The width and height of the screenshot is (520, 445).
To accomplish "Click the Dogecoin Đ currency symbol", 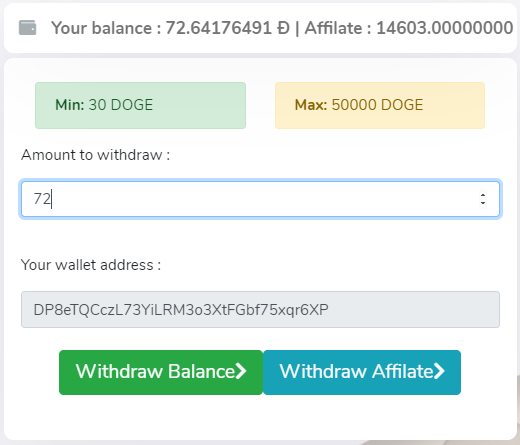I will point(283,28).
